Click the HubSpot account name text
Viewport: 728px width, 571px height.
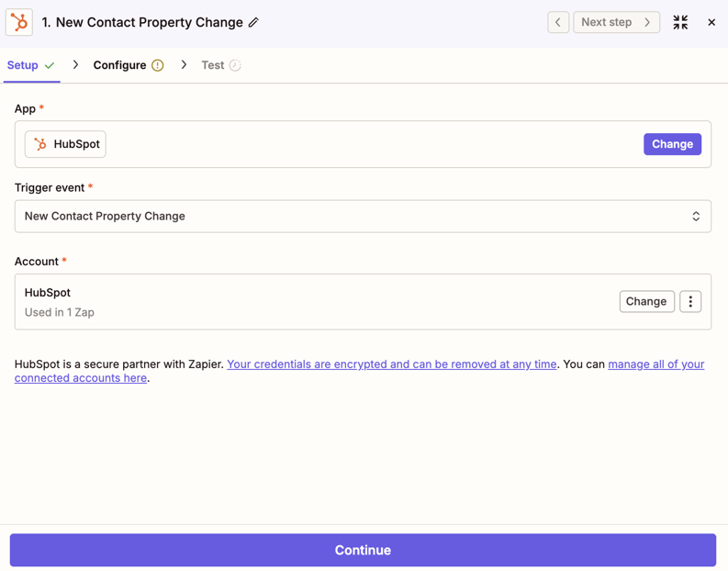[x=48, y=293]
